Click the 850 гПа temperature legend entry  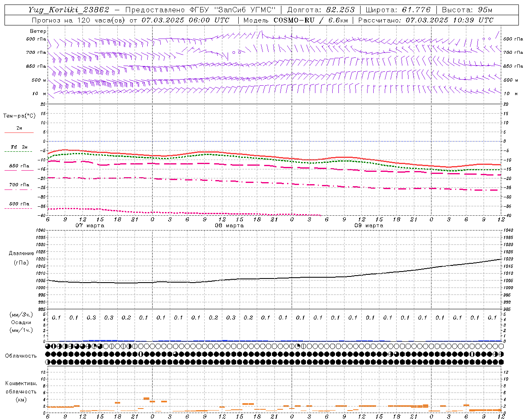tap(19, 166)
